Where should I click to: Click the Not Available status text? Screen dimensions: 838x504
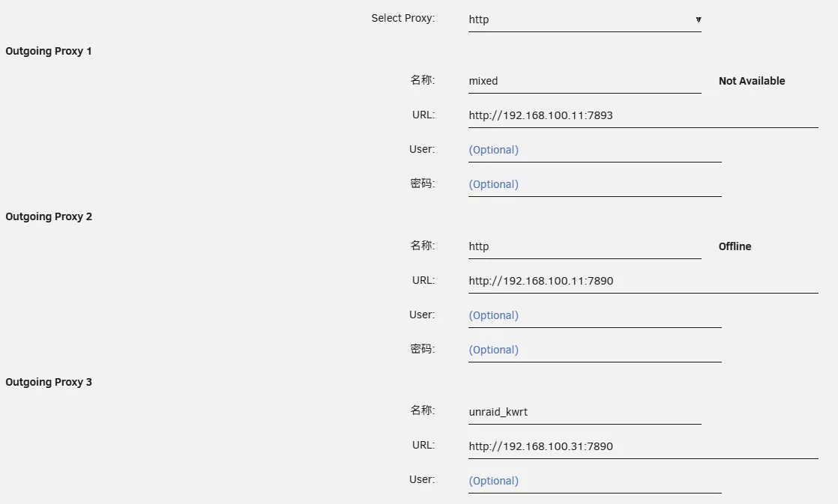(x=751, y=81)
